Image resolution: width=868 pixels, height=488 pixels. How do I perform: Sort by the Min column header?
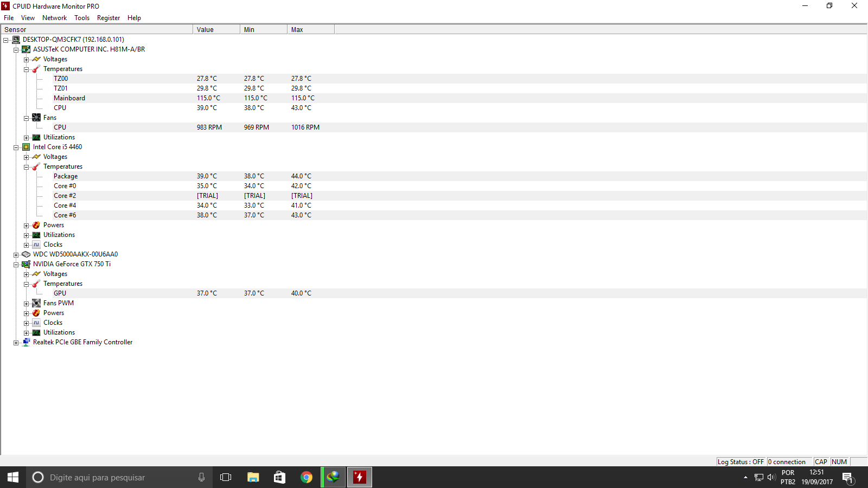[264, 29]
